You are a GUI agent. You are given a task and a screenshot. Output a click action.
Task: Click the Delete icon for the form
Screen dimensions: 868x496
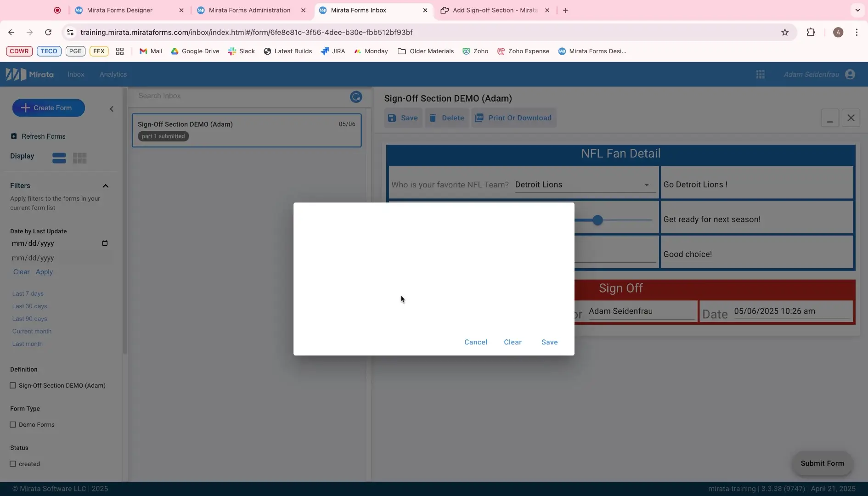pos(432,118)
